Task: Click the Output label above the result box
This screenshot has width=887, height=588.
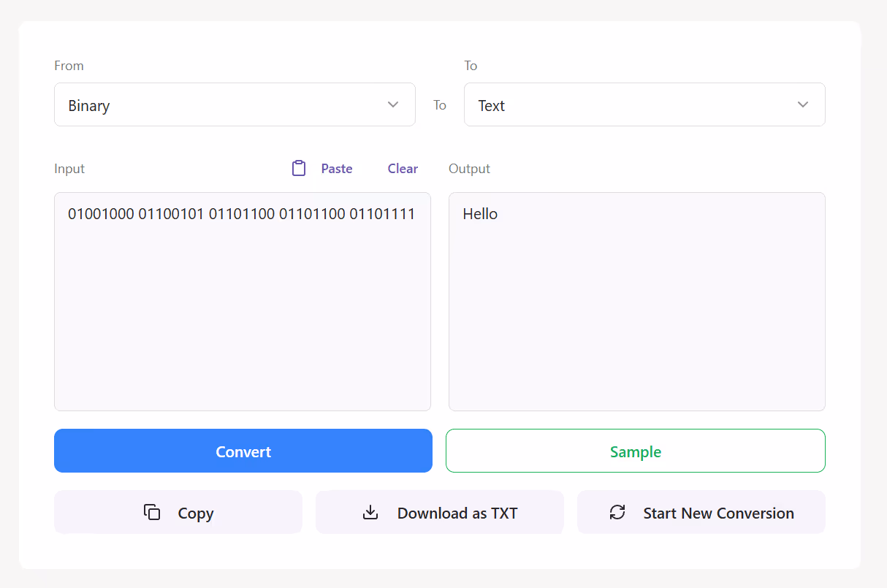Action: 469,168
